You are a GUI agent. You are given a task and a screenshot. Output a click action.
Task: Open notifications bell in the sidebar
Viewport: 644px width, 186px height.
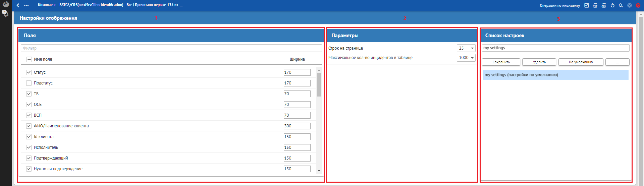tap(5, 13)
